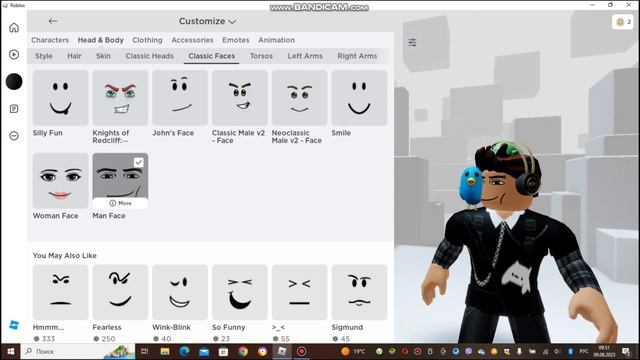Click the blue Roblox Studio icon in the sidebar
Screen dimensions: 640x360
click(x=14, y=325)
